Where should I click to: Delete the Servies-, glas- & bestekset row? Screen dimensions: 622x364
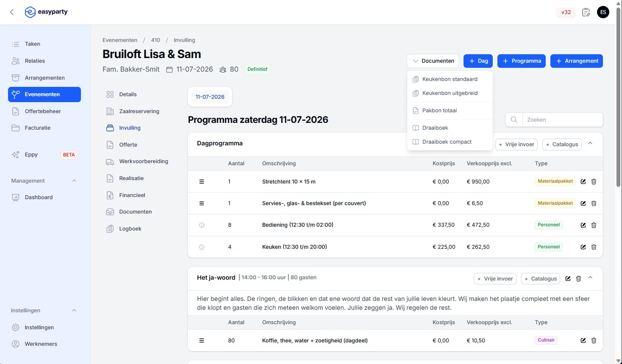click(x=594, y=203)
